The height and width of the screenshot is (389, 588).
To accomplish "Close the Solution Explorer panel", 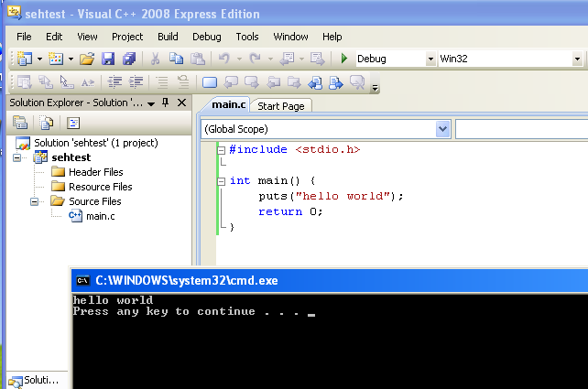I will click(182, 103).
